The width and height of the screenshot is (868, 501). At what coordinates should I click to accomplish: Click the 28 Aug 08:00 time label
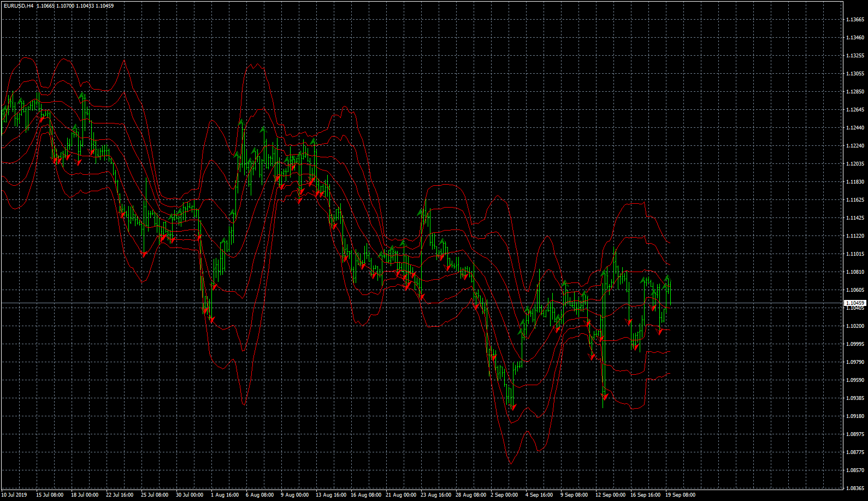point(471,495)
